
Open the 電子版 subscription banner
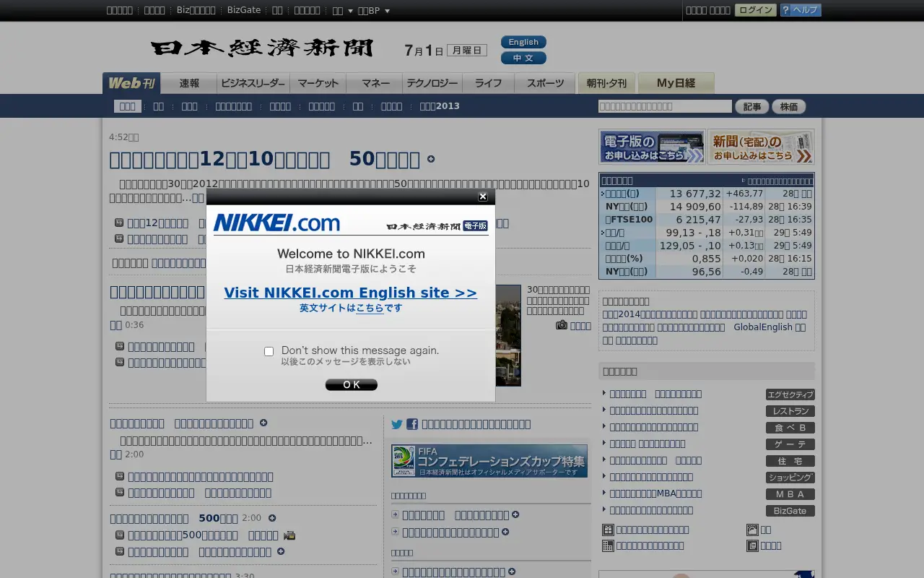(652, 147)
